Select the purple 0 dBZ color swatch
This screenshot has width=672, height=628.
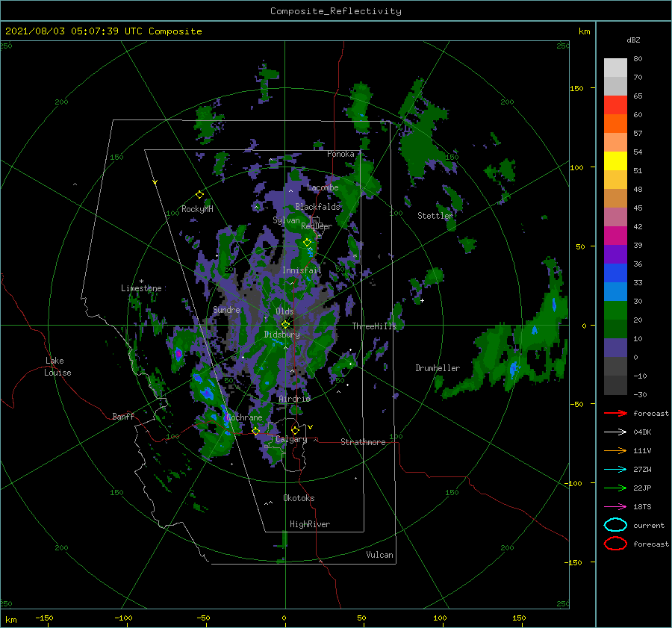(x=615, y=347)
